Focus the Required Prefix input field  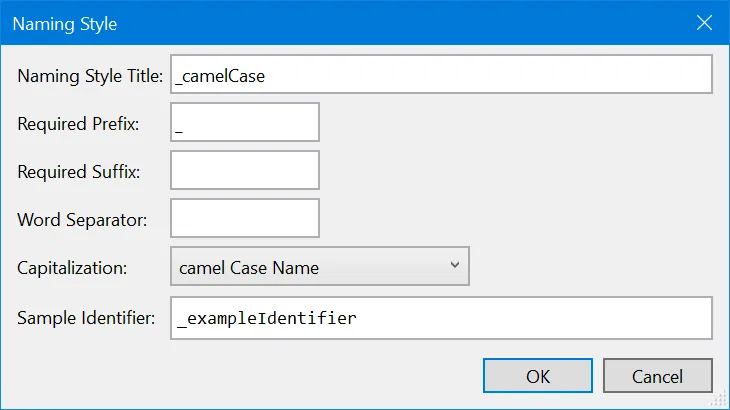[x=245, y=122]
